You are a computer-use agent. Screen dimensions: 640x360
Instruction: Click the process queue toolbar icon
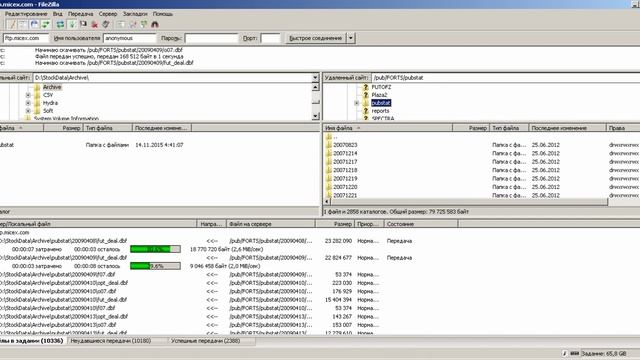(x=72, y=24)
